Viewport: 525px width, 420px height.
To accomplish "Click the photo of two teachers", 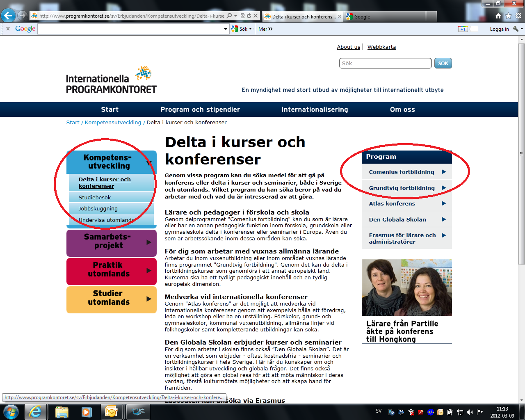I will (407, 287).
